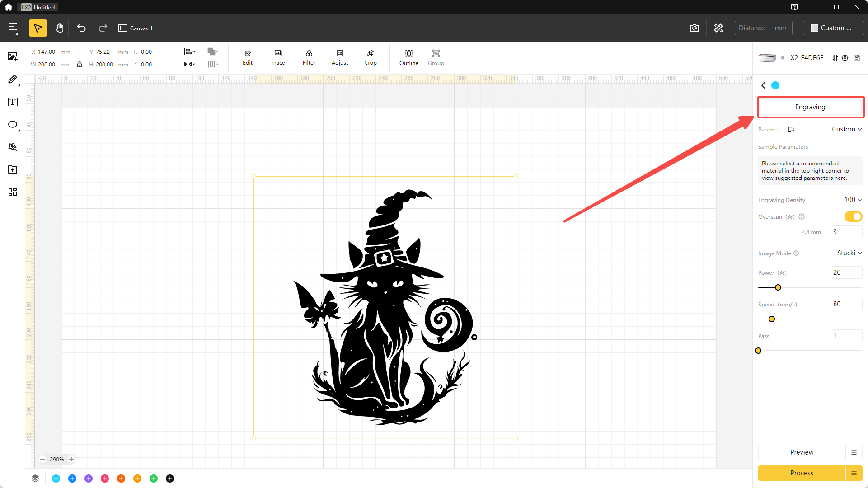Click the Process button
This screenshot has height=488, width=868.
pyautogui.click(x=802, y=473)
